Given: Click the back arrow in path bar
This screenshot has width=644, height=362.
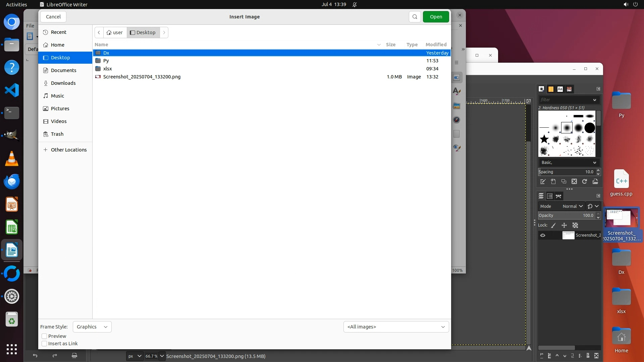Looking at the screenshot, I should pos(99,33).
